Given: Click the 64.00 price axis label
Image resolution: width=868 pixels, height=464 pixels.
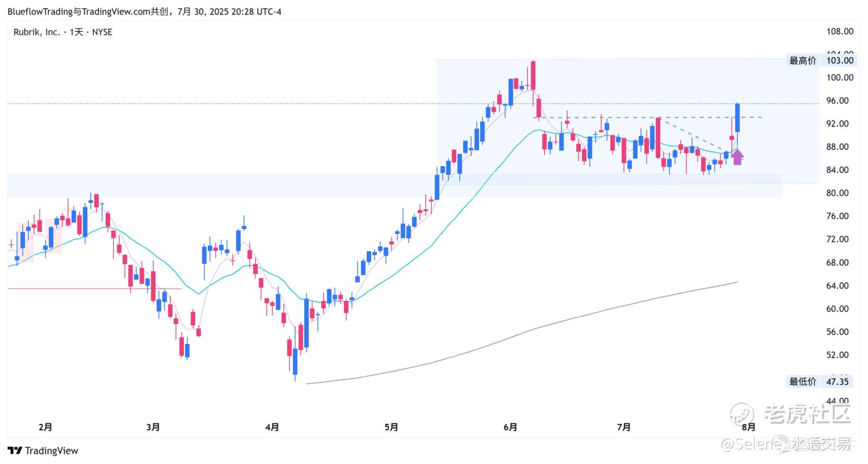Looking at the screenshot, I should (x=838, y=285).
